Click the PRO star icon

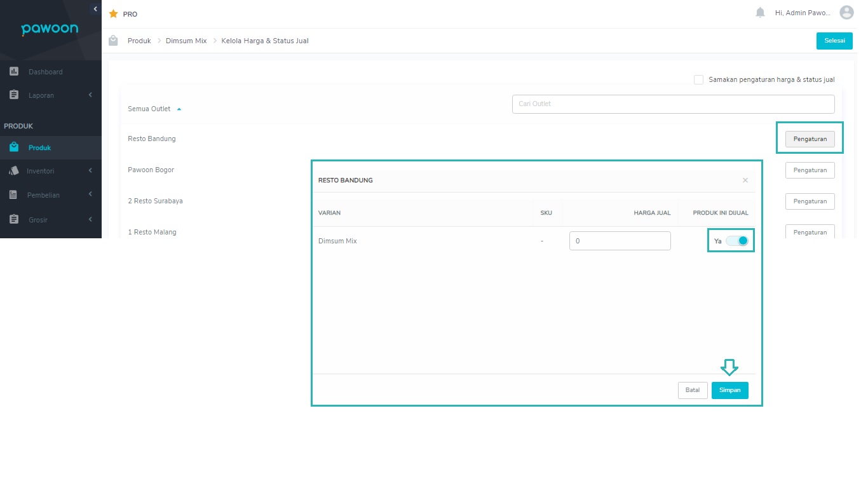[114, 14]
